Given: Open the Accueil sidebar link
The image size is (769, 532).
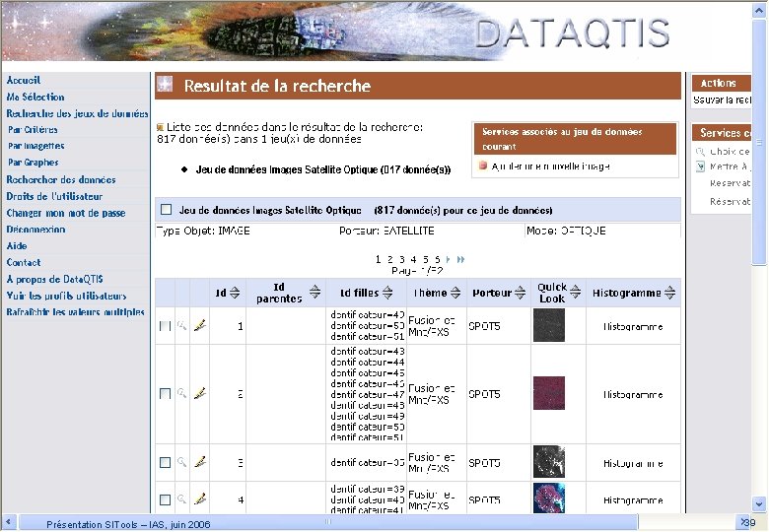Looking at the screenshot, I should click(23, 81).
